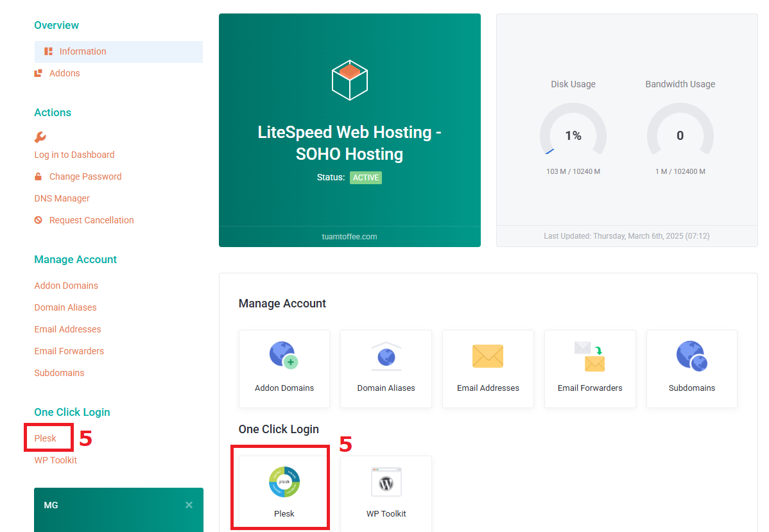Click the Actions section heading
Screen dimensions: 769x532
pyautogui.click(x=53, y=113)
